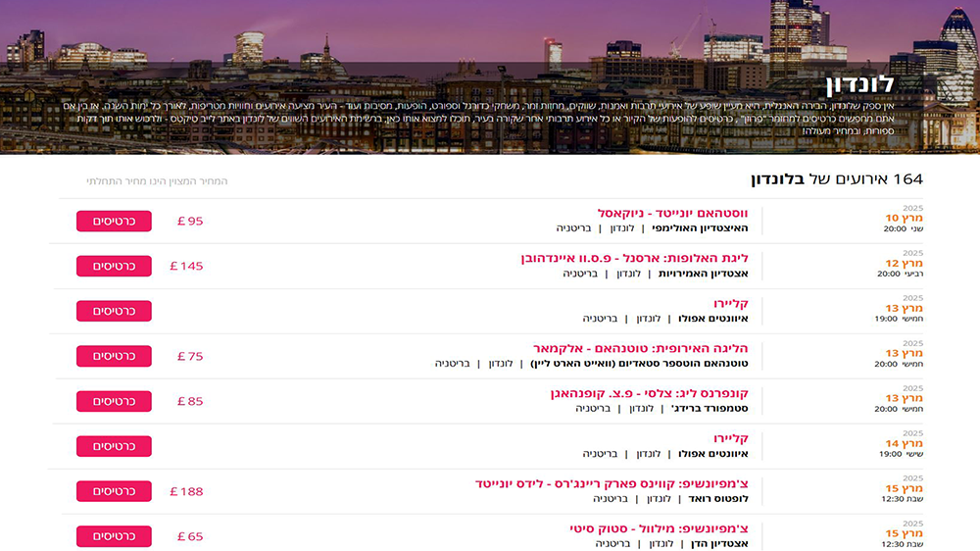
Task: Click the Emirates Stadium venue link
Action: (703, 274)
